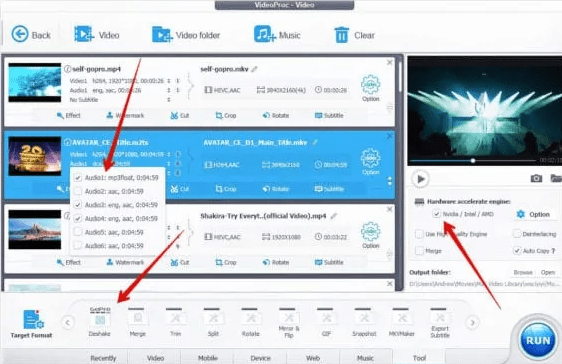The height and width of the screenshot is (364, 562).
Task: Take a snapshot with camera icon
Action: click(536, 178)
